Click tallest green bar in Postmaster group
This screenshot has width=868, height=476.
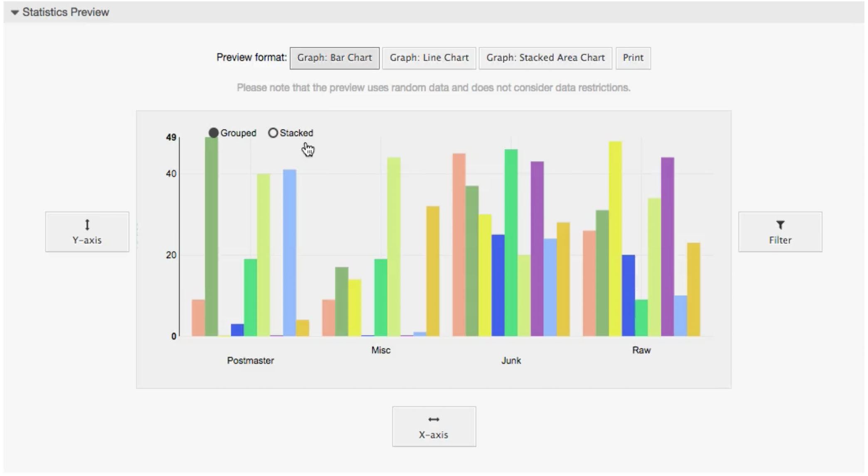click(211, 237)
